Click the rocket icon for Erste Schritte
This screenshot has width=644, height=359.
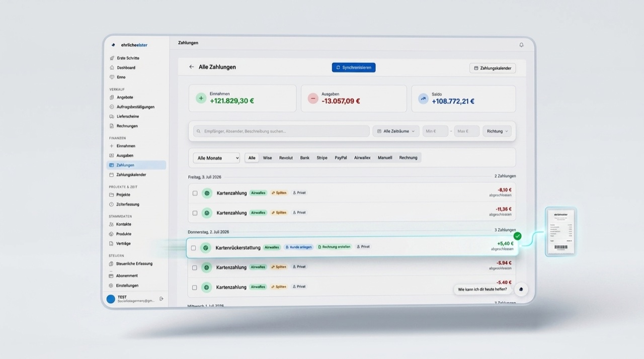click(112, 58)
